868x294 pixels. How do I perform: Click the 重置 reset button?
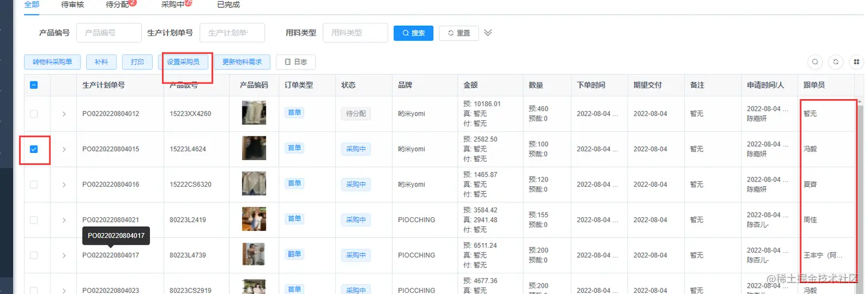click(x=459, y=33)
